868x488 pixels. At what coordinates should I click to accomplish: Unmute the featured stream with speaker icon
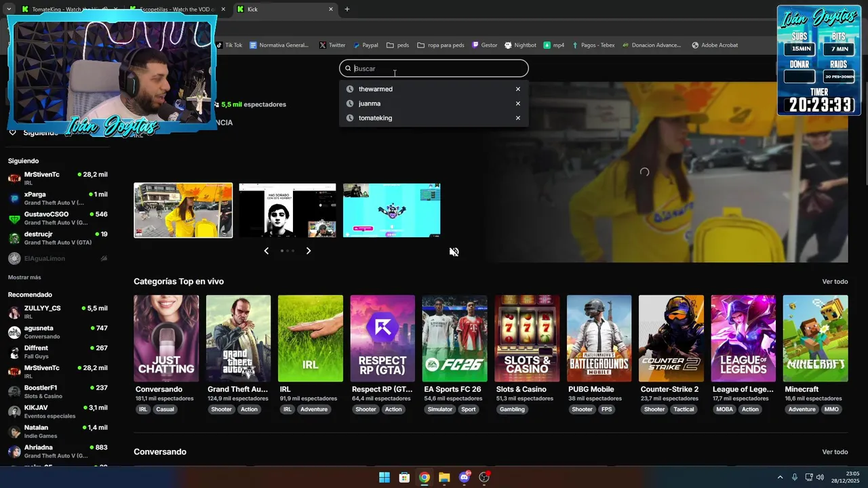click(x=454, y=251)
